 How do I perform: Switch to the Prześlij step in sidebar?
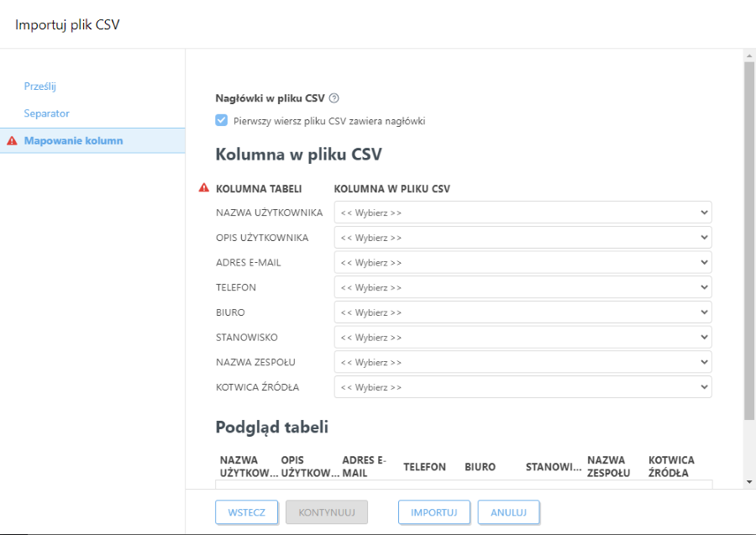coord(41,86)
